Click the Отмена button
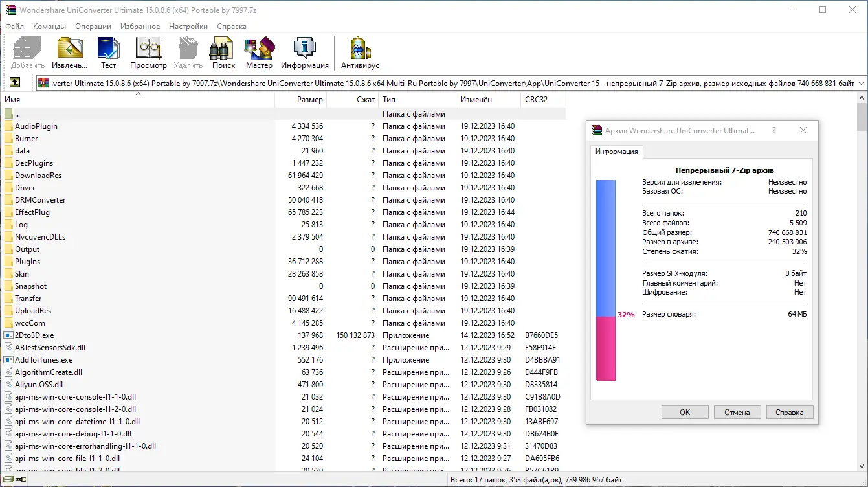Screen dimensions: 868x487 pos(737,413)
